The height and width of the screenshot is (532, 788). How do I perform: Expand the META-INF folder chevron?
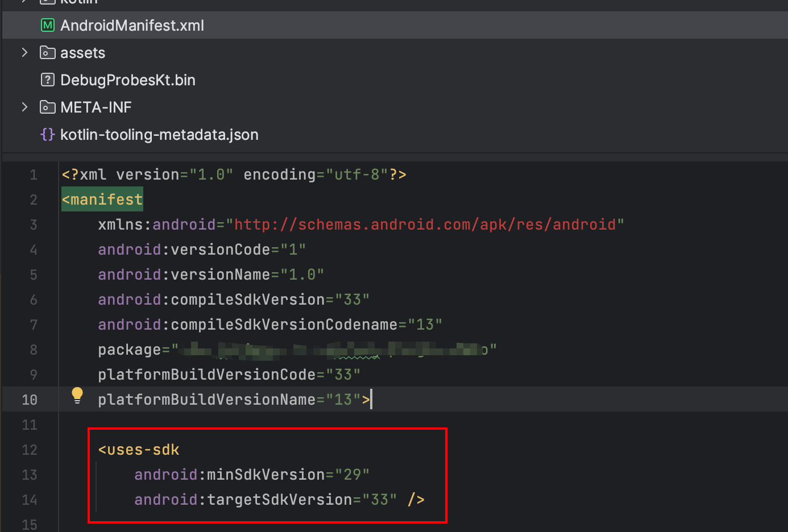coord(24,107)
